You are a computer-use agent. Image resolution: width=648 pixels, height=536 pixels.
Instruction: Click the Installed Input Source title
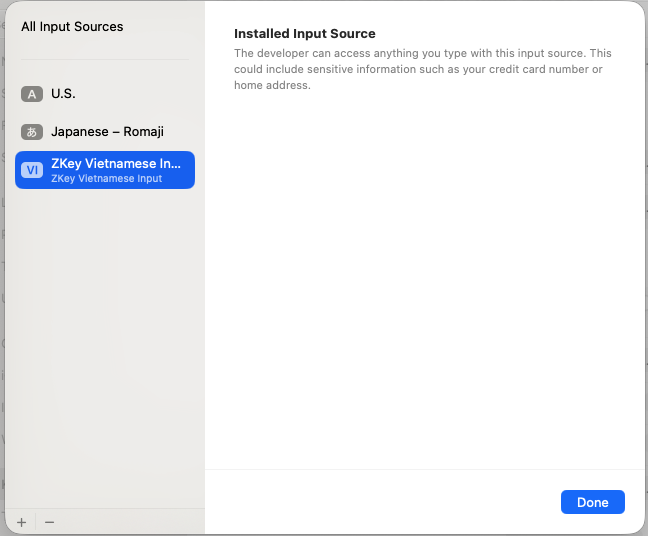tap(305, 33)
